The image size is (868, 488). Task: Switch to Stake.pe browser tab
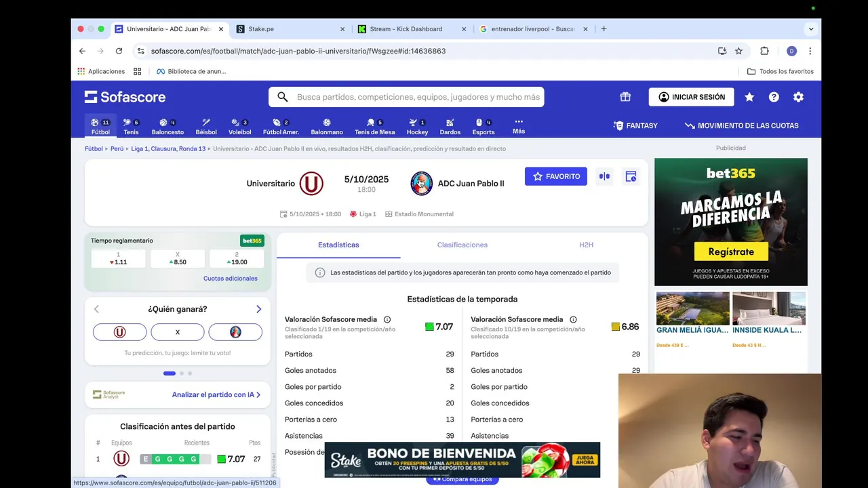[290, 29]
